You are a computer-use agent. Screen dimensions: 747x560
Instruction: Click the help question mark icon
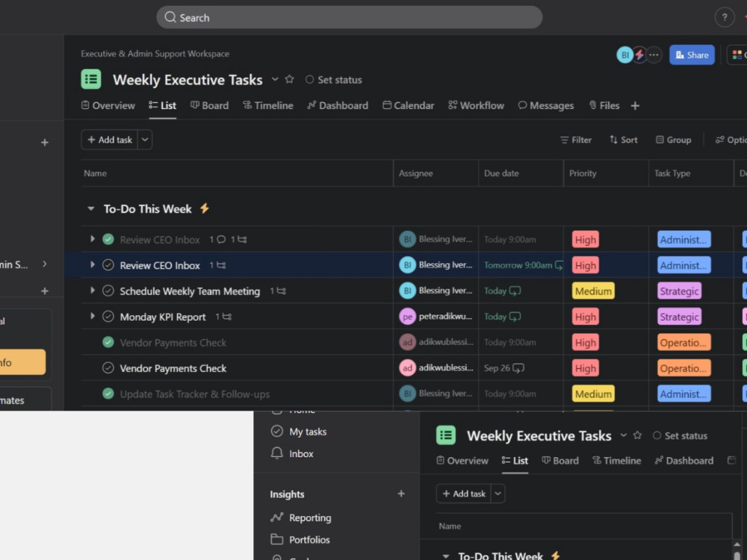(724, 18)
